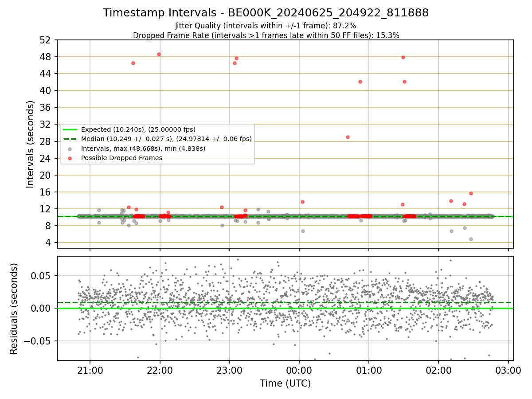Click the 23:00 x-axis tick label
The image size is (532, 399).
coord(229,370)
